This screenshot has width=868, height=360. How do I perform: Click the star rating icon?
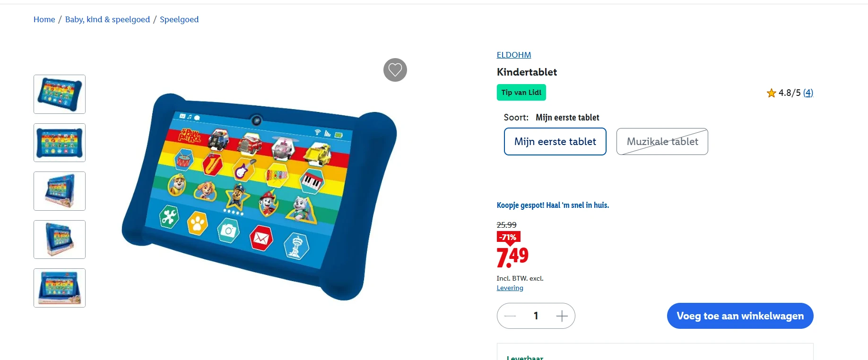point(771,93)
